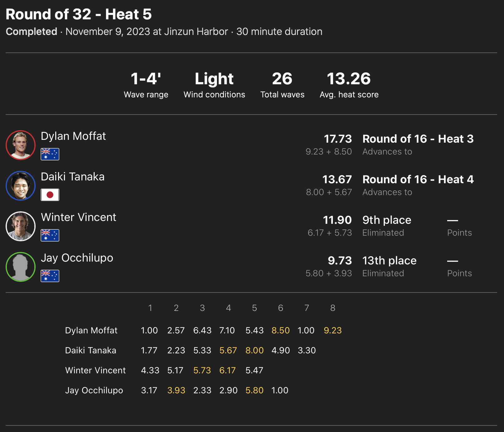This screenshot has width=504, height=432.
Task: Click Australian flag under Winter Vincent
Action: point(50,235)
